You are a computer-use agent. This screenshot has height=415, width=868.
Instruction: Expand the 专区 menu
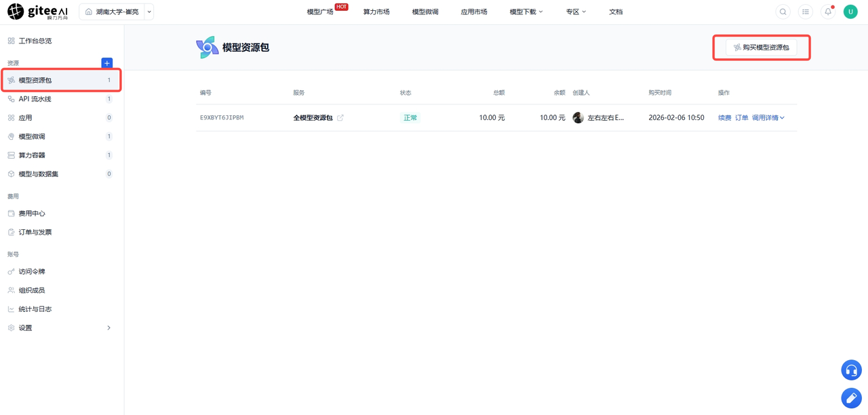[x=576, y=12]
